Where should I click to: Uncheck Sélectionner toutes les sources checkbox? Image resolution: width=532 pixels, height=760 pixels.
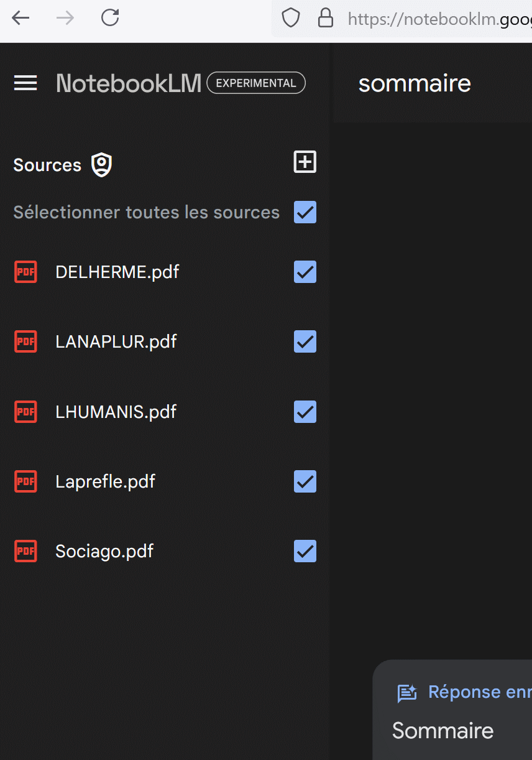pos(305,212)
